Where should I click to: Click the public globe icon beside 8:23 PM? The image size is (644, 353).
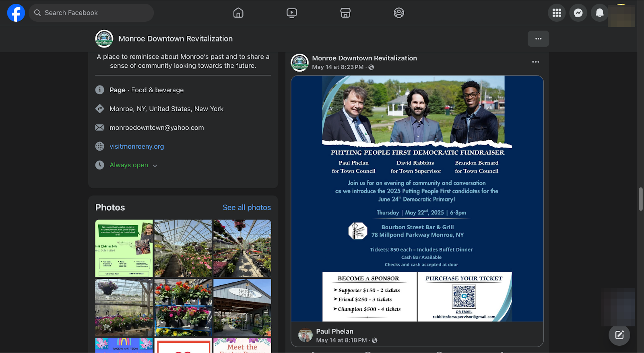click(371, 67)
